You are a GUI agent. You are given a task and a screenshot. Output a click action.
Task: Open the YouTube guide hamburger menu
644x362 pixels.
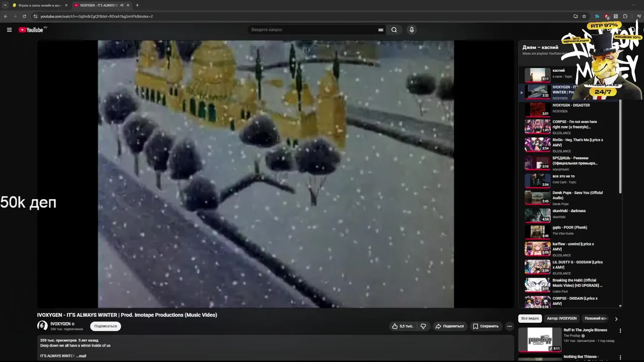(x=9, y=30)
